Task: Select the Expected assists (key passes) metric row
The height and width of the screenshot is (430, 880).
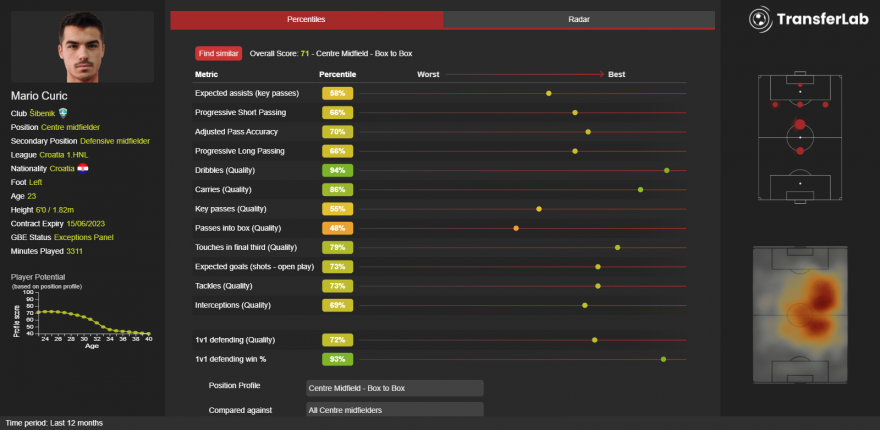Action: (254, 93)
